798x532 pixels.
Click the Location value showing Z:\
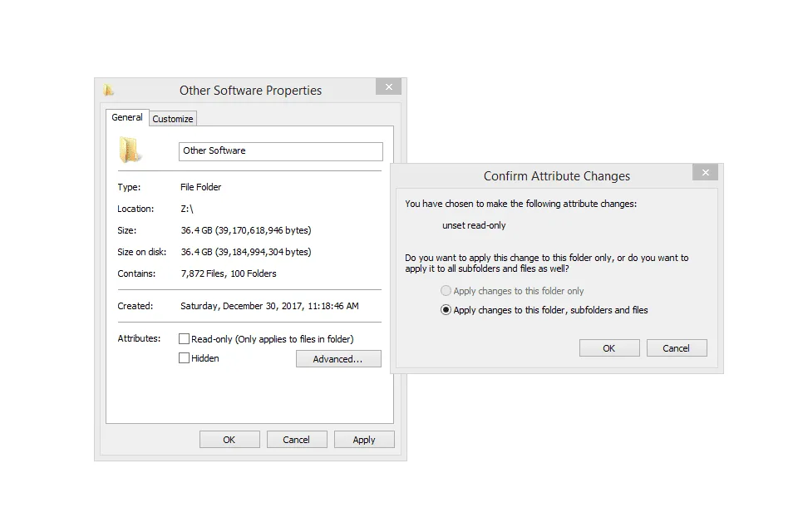point(188,209)
